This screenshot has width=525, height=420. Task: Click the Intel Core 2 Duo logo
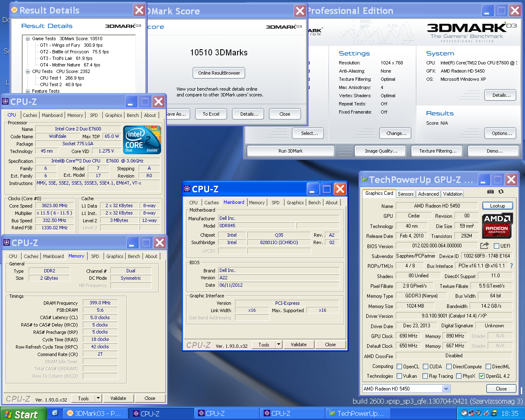pyautogui.click(x=142, y=140)
